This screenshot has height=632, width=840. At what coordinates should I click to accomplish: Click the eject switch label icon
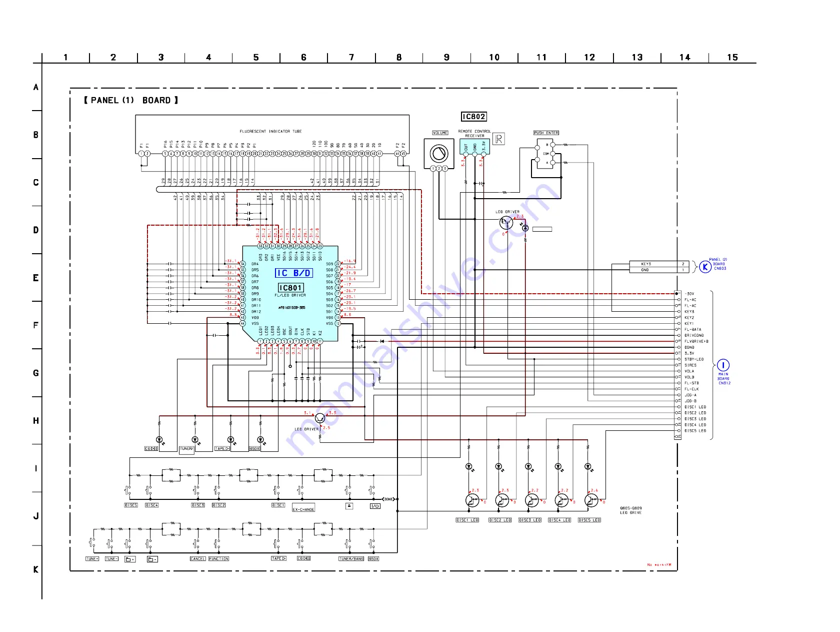click(349, 506)
